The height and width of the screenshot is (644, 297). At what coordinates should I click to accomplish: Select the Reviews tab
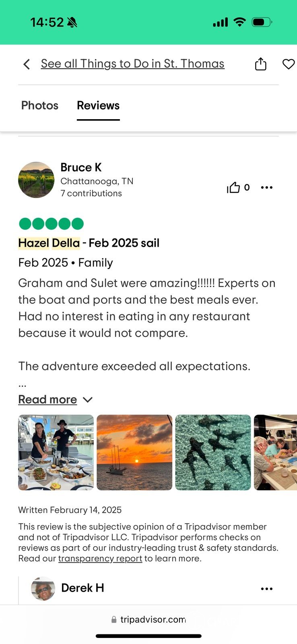(x=98, y=105)
